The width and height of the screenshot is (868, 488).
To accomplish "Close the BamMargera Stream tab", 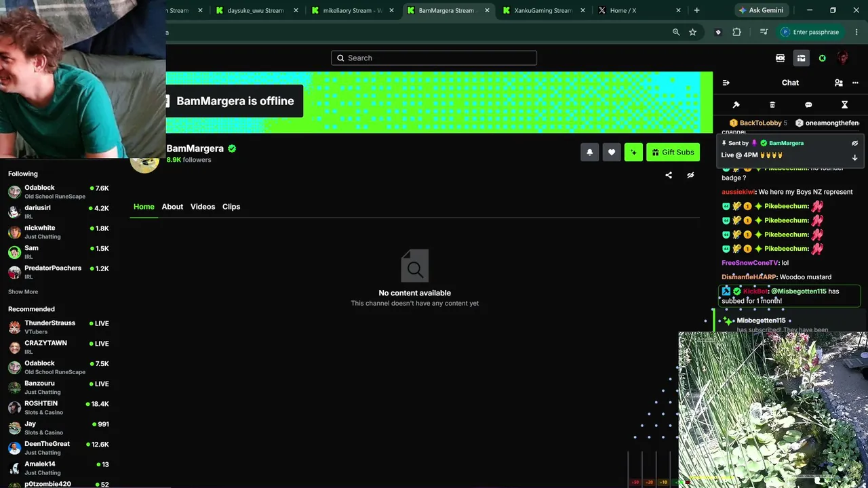I will [x=487, y=10].
